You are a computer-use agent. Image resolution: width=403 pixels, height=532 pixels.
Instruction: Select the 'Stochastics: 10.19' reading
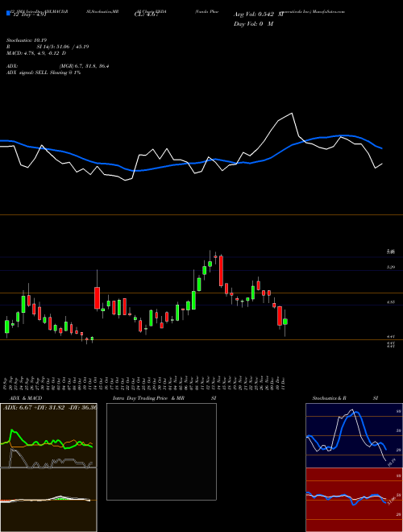(x=26, y=40)
